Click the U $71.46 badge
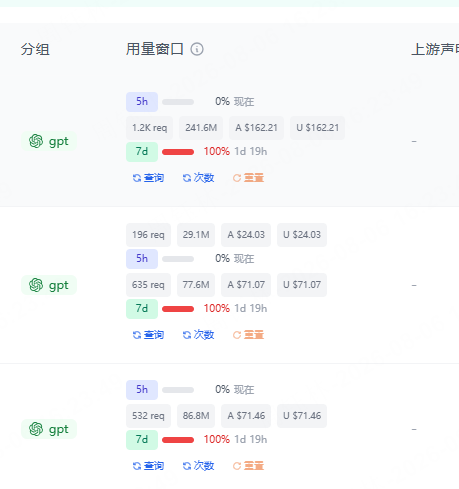459x489 pixels. point(302,416)
